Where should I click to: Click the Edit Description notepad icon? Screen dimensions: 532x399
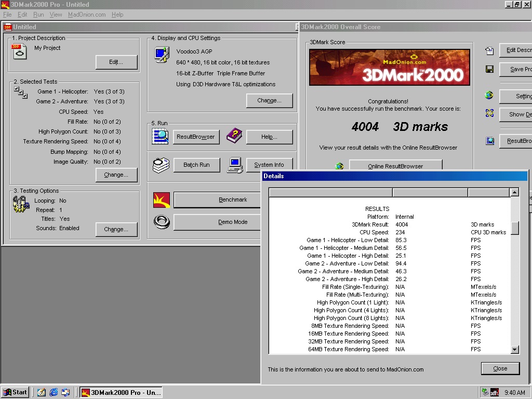coord(489,51)
